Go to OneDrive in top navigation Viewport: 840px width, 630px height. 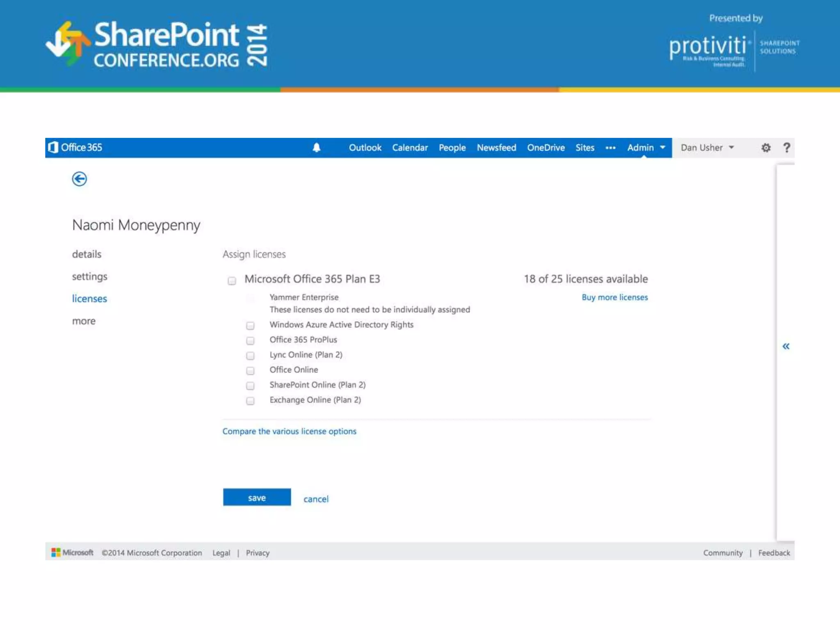(x=546, y=148)
